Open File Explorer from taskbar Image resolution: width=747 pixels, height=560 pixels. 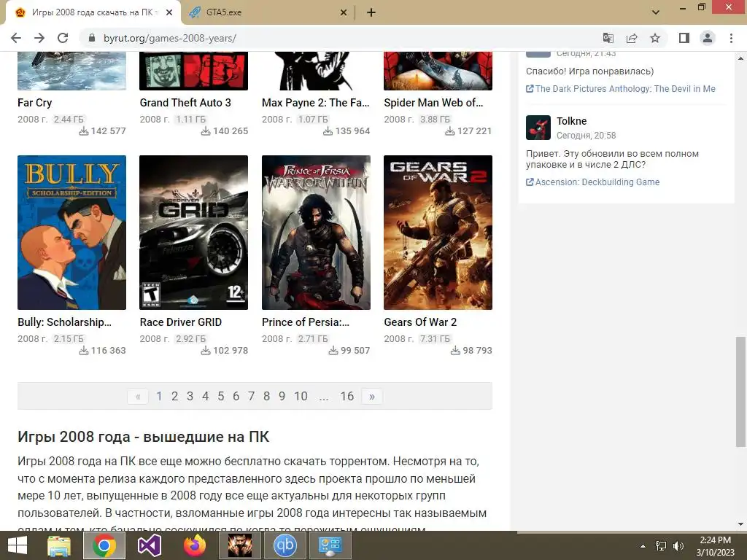pos(59,545)
